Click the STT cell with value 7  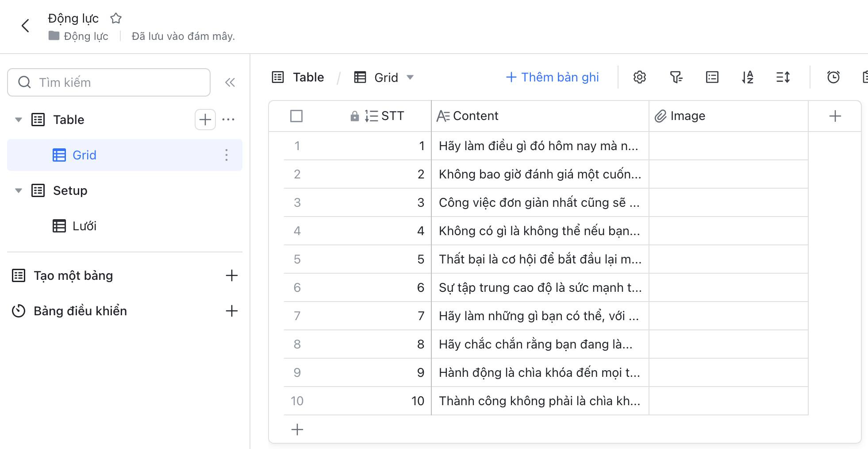coord(370,316)
